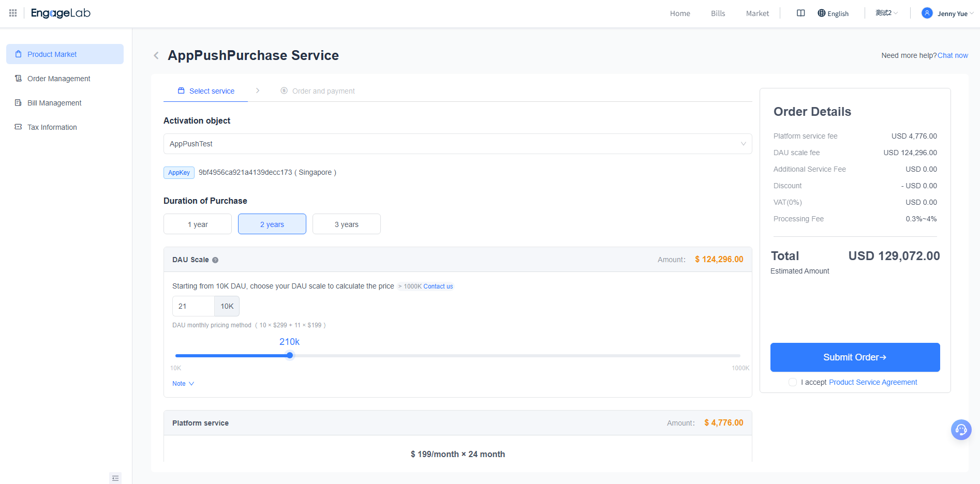Screen dimensions: 980x484
Task: Open the customer support chat bubble
Action: (961, 430)
